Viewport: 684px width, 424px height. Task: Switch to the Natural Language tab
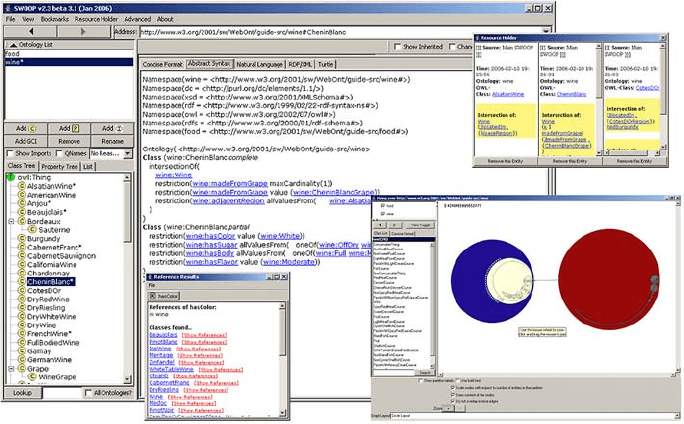[x=259, y=64]
